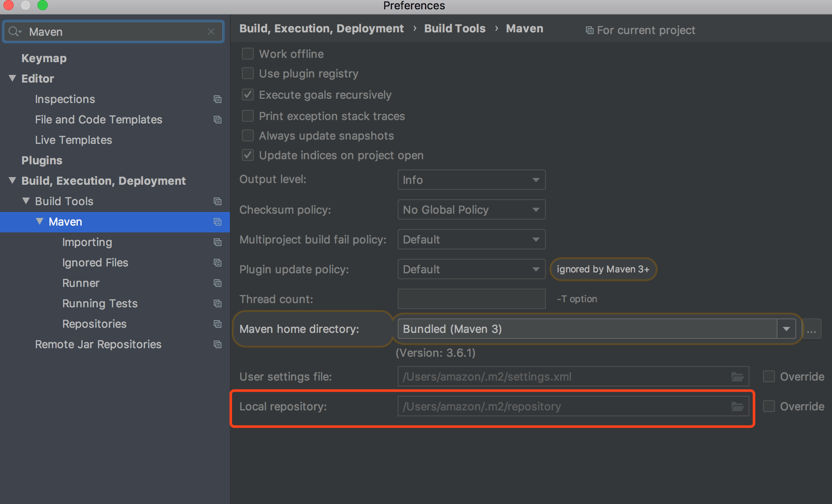Select the Build Tools tree item label

pyautogui.click(x=64, y=201)
